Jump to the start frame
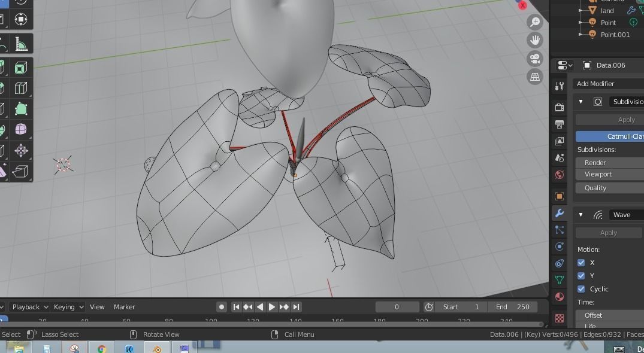Viewport: 644px width, 353px height. [x=236, y=307]
